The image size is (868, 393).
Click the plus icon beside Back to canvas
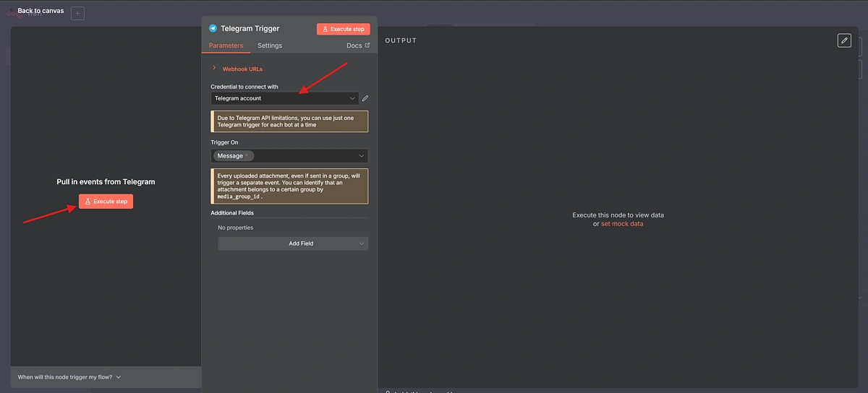click(x=77, y=13)
